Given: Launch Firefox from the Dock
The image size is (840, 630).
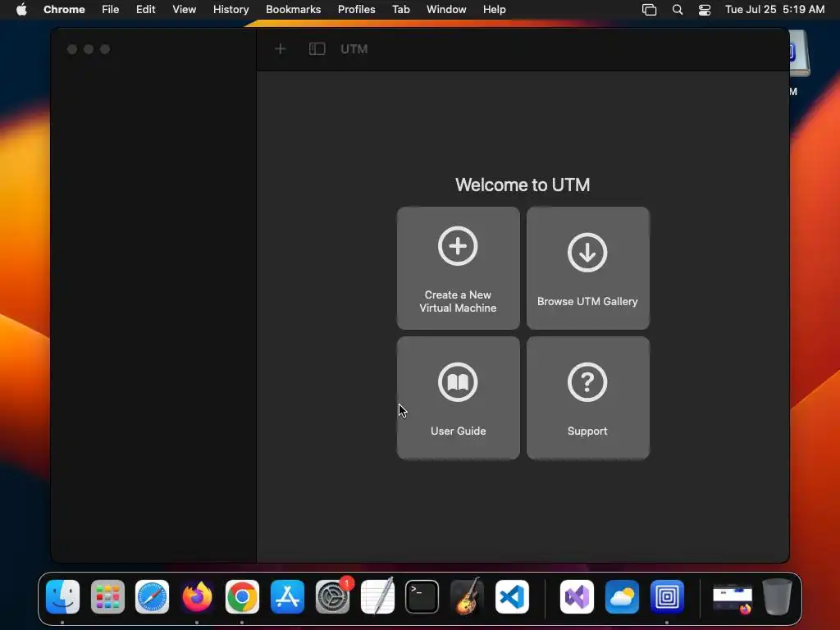Looking at the screenshot, I should click(x=197, y=596).
